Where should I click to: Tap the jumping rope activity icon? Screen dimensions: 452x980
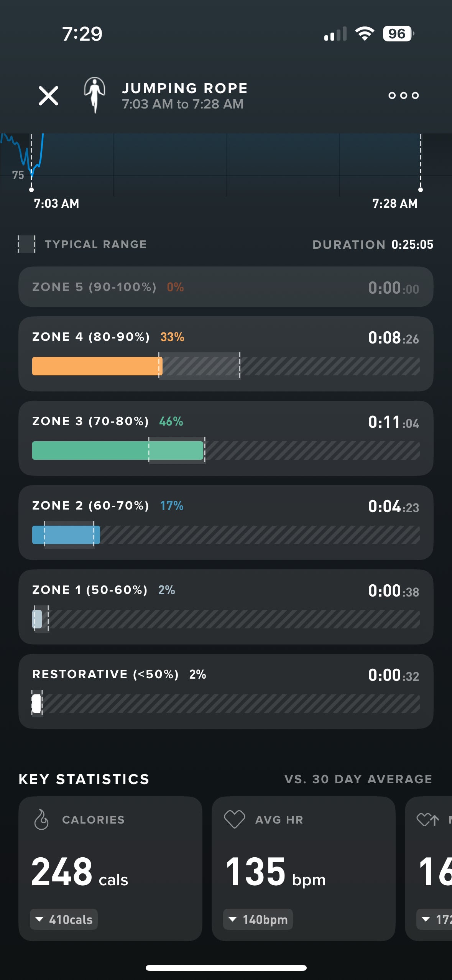pyautogui.click(x=94, y=95)
